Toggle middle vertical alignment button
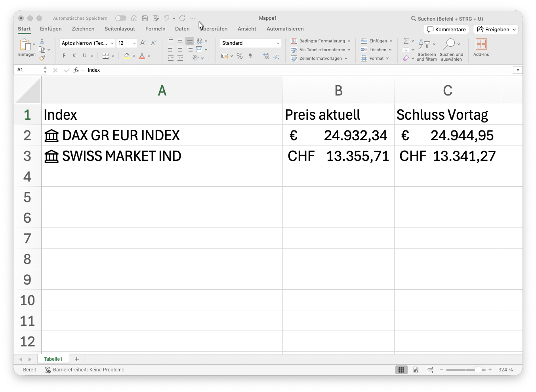Screen dimensions: 536x392 point(180,41)
